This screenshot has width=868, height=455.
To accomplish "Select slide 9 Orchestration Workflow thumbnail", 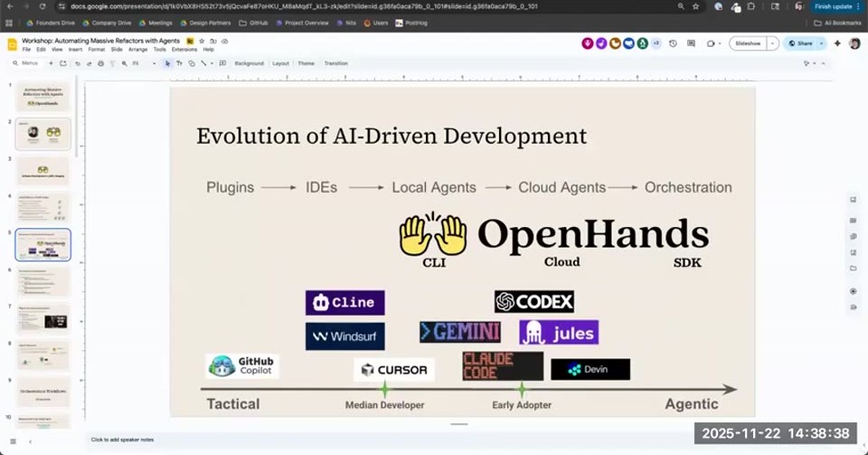I will [43, 393].
